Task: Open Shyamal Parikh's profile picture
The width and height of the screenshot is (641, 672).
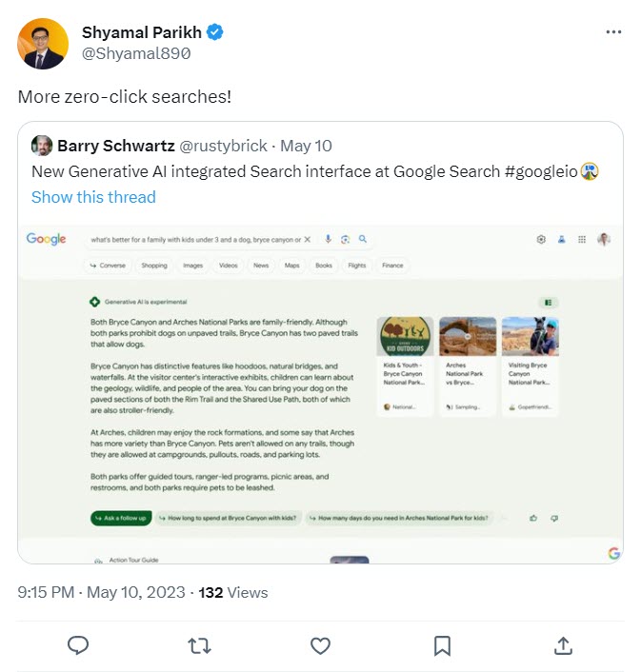Action: click(43, 44)
